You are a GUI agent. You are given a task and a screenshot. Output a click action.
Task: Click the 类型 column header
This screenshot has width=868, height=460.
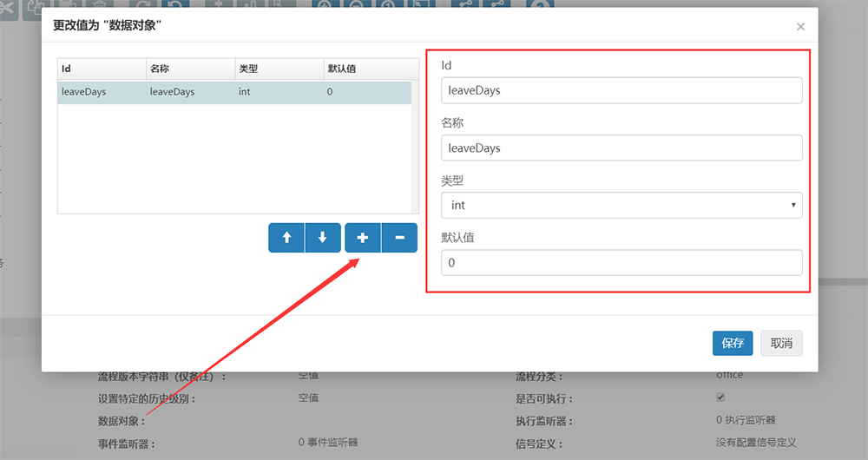pos(279,69)
